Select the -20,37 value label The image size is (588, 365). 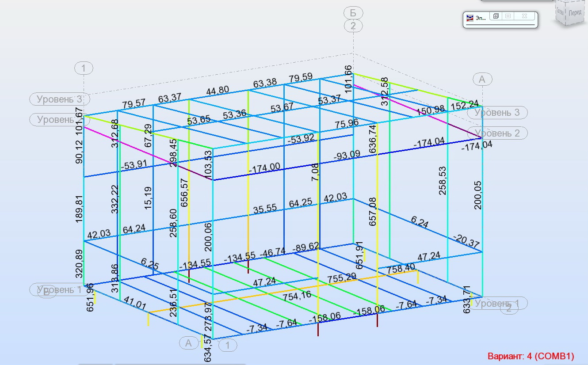pyautogui.click(x=466, y=241)
